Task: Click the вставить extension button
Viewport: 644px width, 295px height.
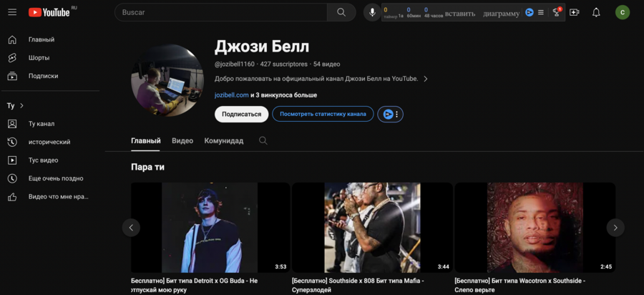Action: 460,14
